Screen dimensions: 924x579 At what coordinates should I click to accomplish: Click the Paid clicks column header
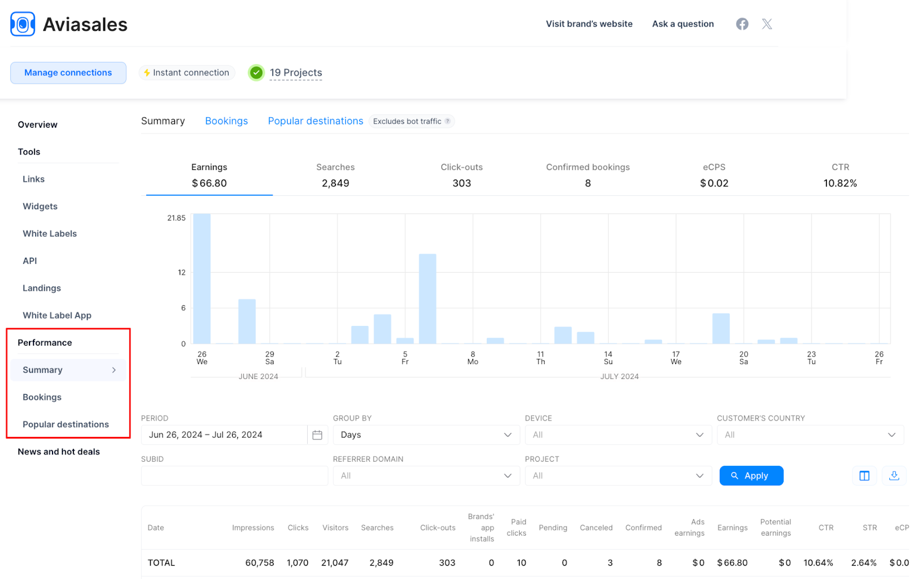(516, 528)
